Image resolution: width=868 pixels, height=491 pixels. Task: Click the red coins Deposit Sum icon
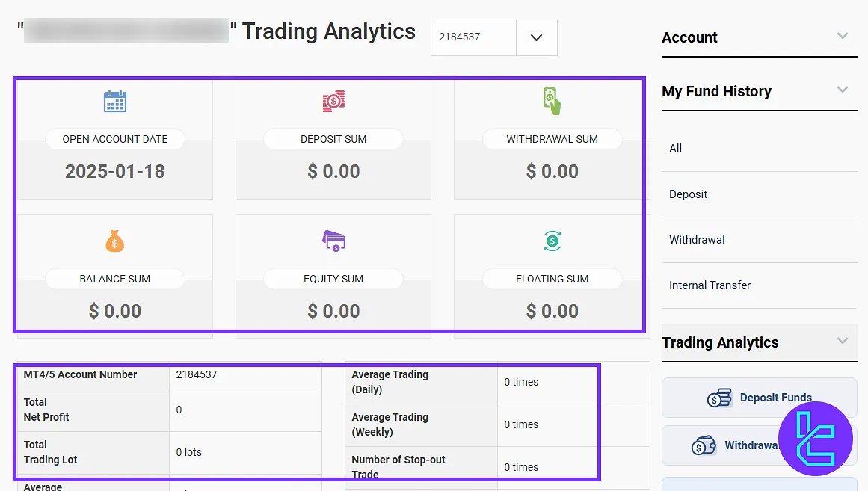coord(333,101)
